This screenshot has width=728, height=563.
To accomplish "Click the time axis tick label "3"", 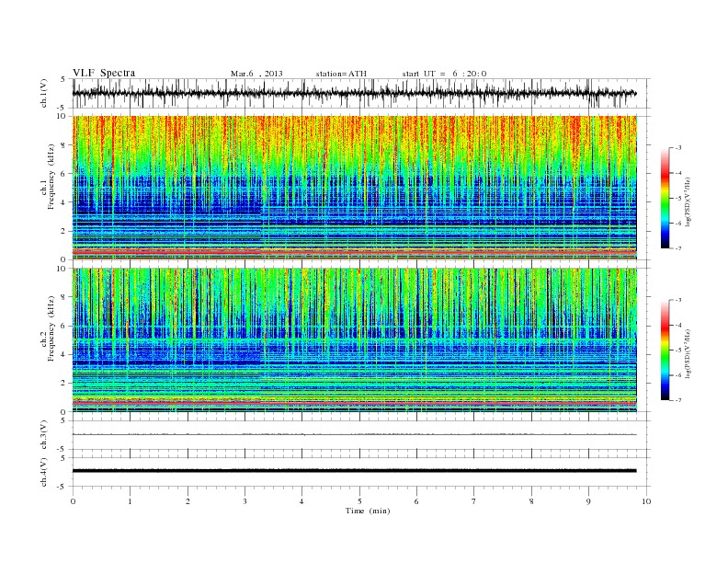I will pyautogui.click(x=245, y=501).
